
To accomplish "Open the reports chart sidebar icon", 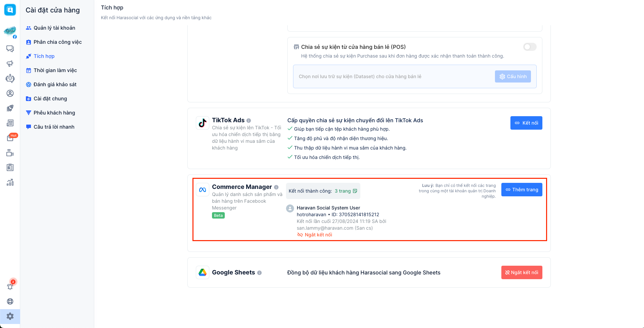I will tap(10, 182).
